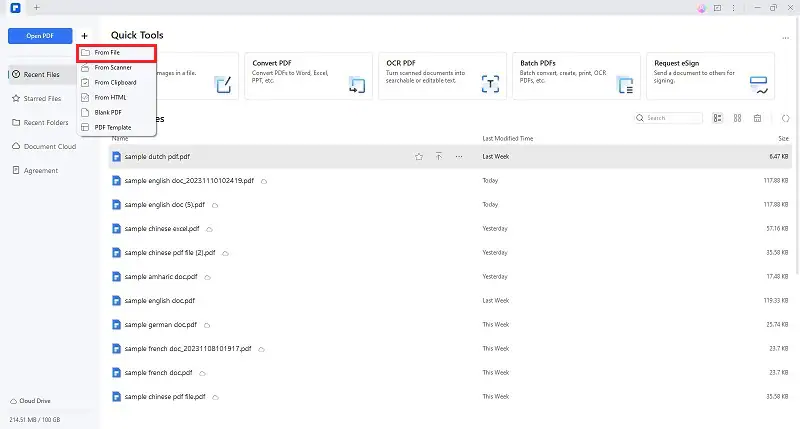
Task: Expand the plus create PDF dropdown
Action: (x=84, y=36)
